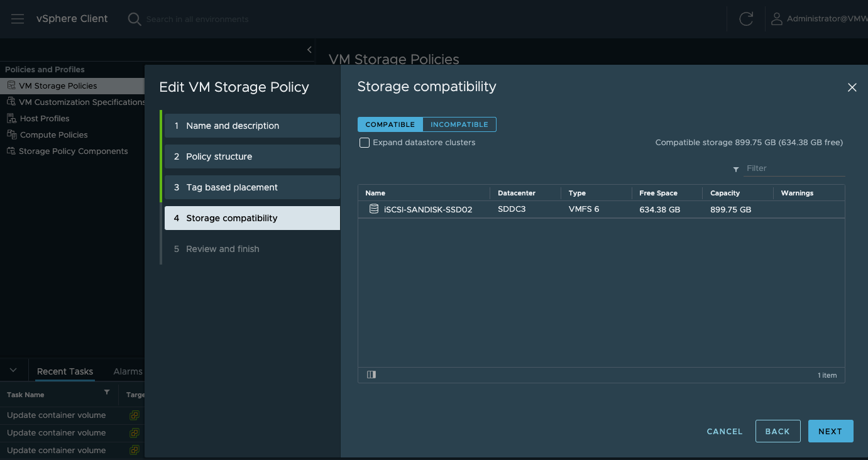Switch to the Compatible view

(x=390, y=124)
